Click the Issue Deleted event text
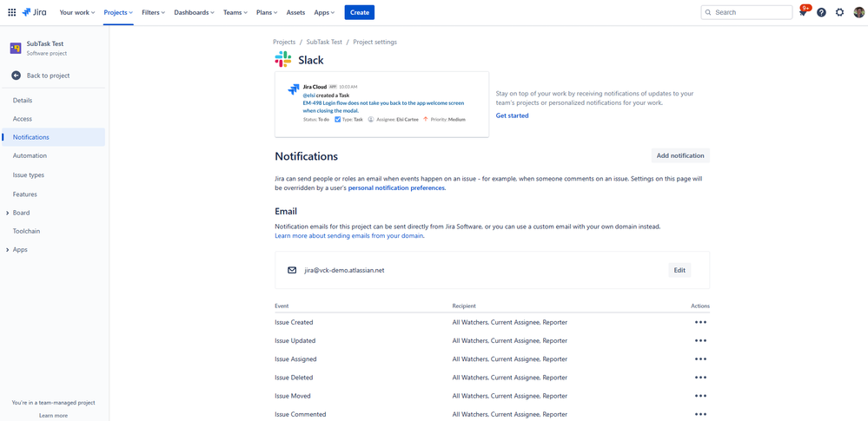868x421 pixels. [294, 378]
